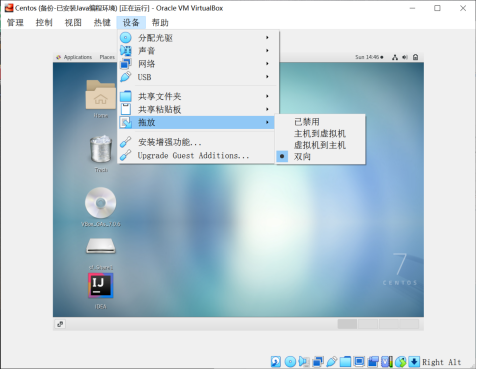Click the display status bar icon

click(359, 362)
